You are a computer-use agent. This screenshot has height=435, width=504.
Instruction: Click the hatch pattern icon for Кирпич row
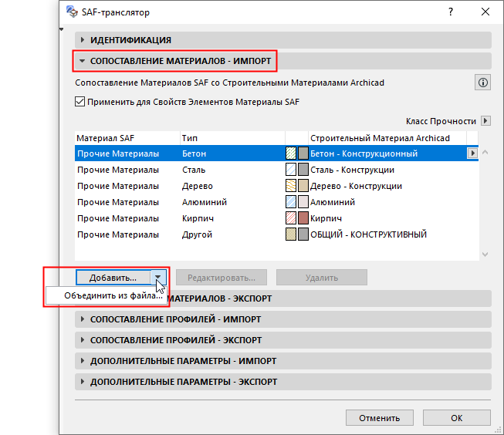pyautogui.click(x=291, y=218)
